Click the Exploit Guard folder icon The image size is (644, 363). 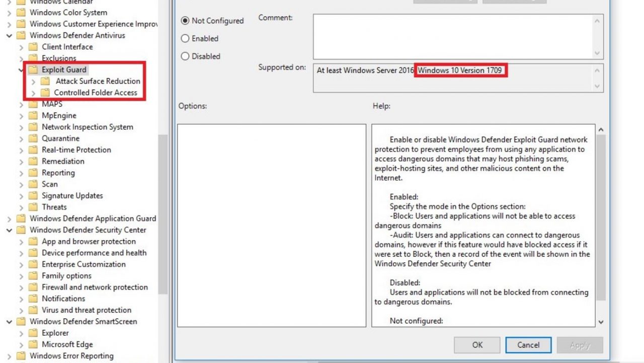tap(33, 70)
